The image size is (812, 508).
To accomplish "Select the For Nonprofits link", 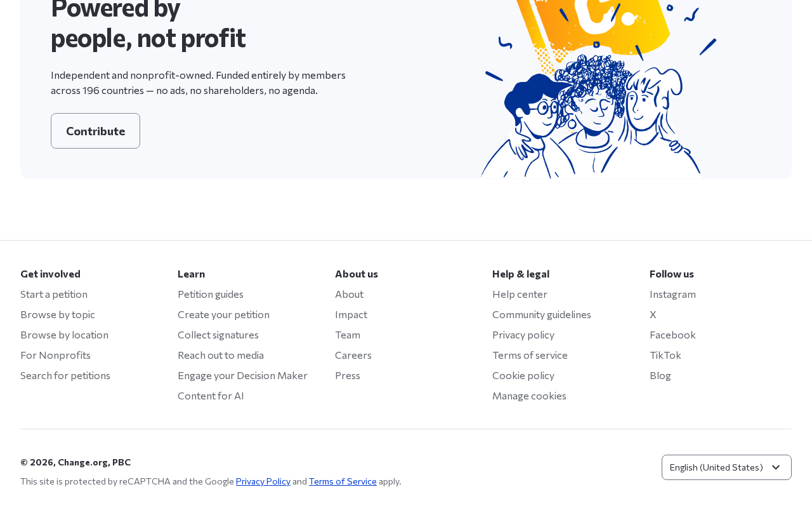I will [x=55, y=355].
